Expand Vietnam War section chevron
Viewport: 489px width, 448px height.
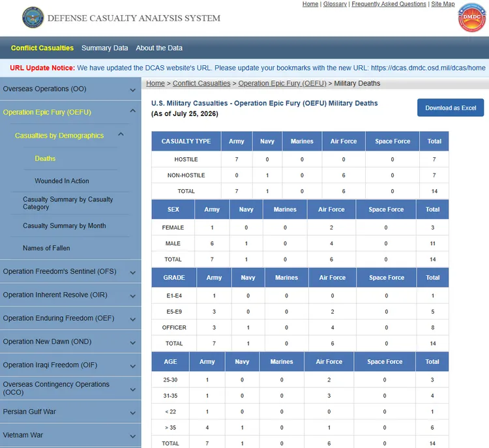pos(132,436)
